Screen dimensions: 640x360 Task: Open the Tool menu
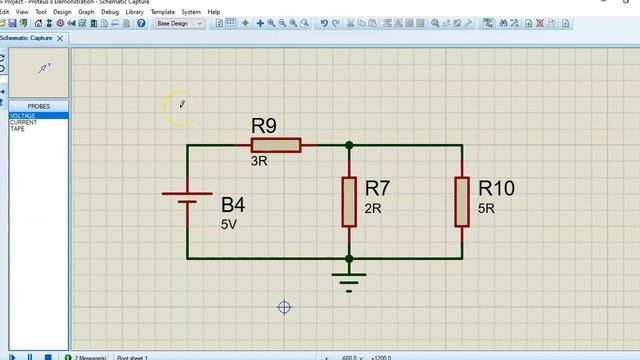click(x=41, y=12)
